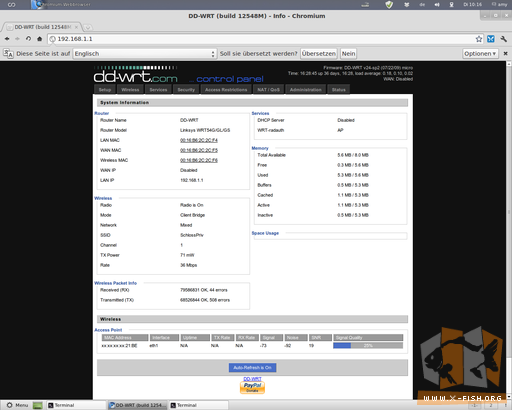Click the WAN MAC address link
512x410 pixels.
(199, 150)
